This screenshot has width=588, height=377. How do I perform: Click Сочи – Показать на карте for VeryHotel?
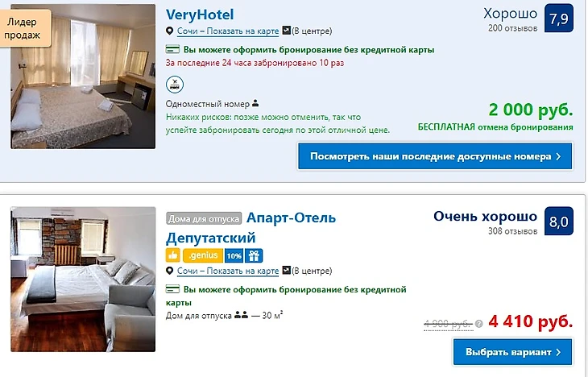pyautogui.click(x=228, y=31)
